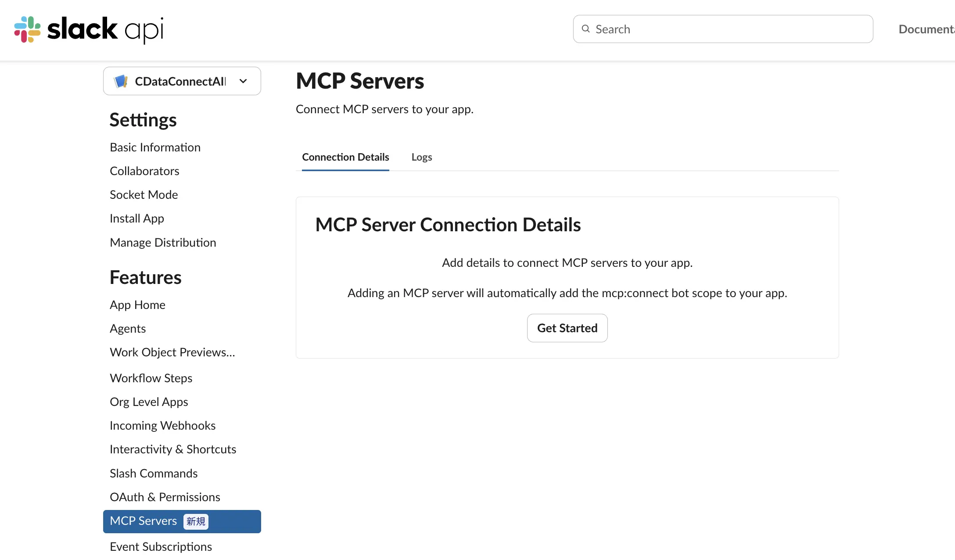Image resolution: width=955 pixels, height=560 pixels.
Task: Click the search magnifier icon
Action: pyautogui.click(x=585, y=29)
